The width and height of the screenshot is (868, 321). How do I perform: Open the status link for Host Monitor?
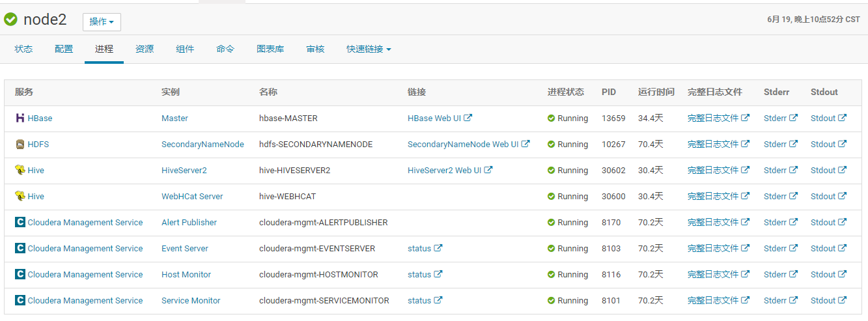tap(425, 275)
